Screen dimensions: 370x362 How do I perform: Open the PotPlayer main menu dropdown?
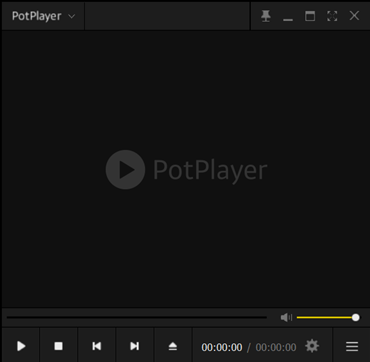tap(43, 16)
